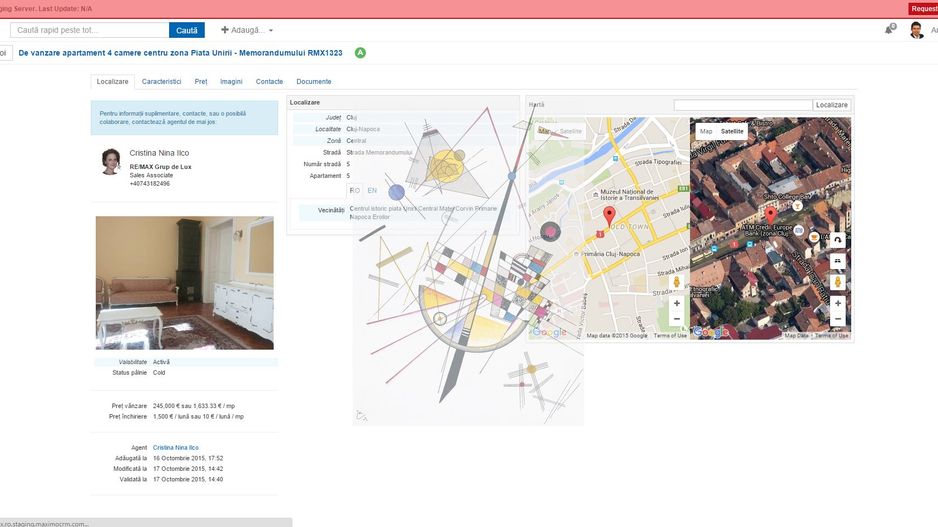Image resolution: width=938 pixels, height=527 pixels.
Task: Switch satellite map to Map view
Action: (x=706, y=131)
